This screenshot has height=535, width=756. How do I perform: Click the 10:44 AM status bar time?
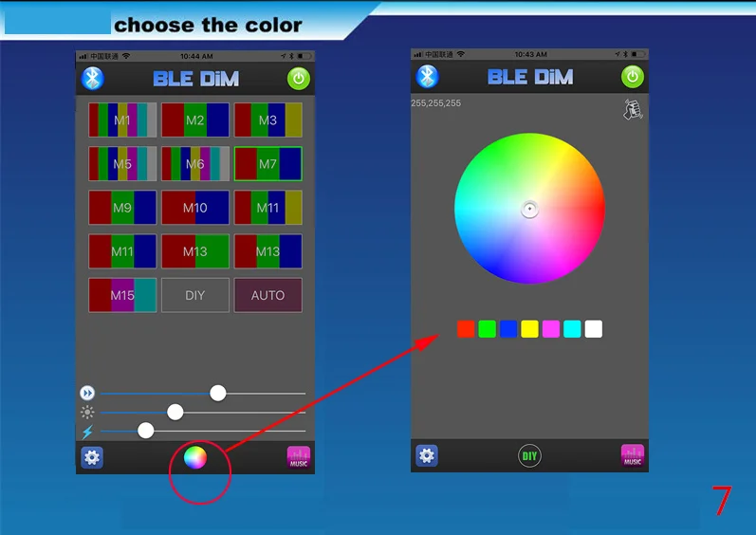196,56
